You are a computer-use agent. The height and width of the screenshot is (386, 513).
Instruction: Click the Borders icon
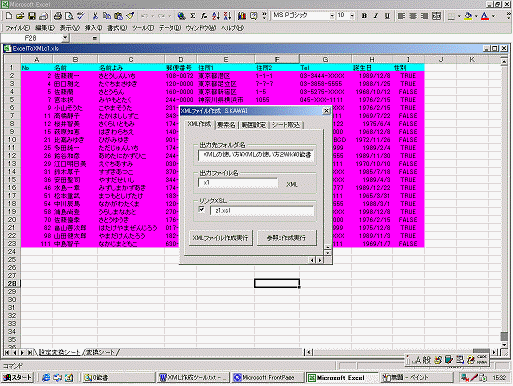tap(451, 16)
